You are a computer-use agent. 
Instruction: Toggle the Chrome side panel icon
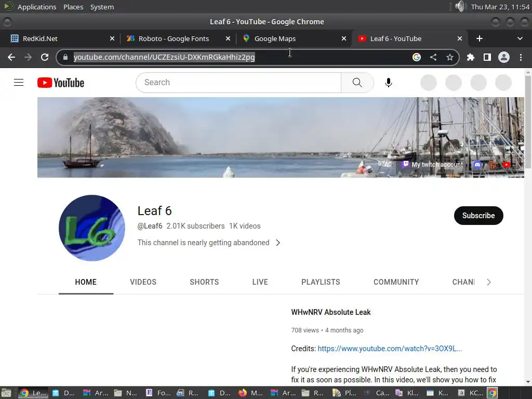coord(487,57)
